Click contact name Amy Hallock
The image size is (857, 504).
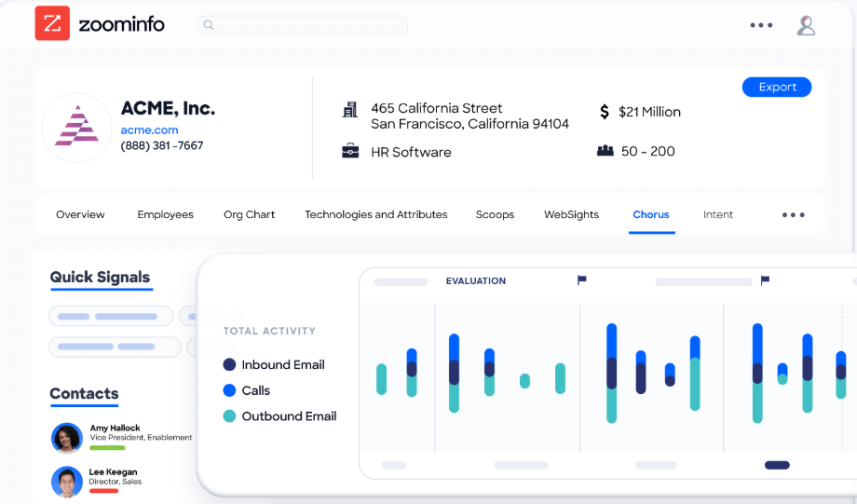(x=115, y=428)
